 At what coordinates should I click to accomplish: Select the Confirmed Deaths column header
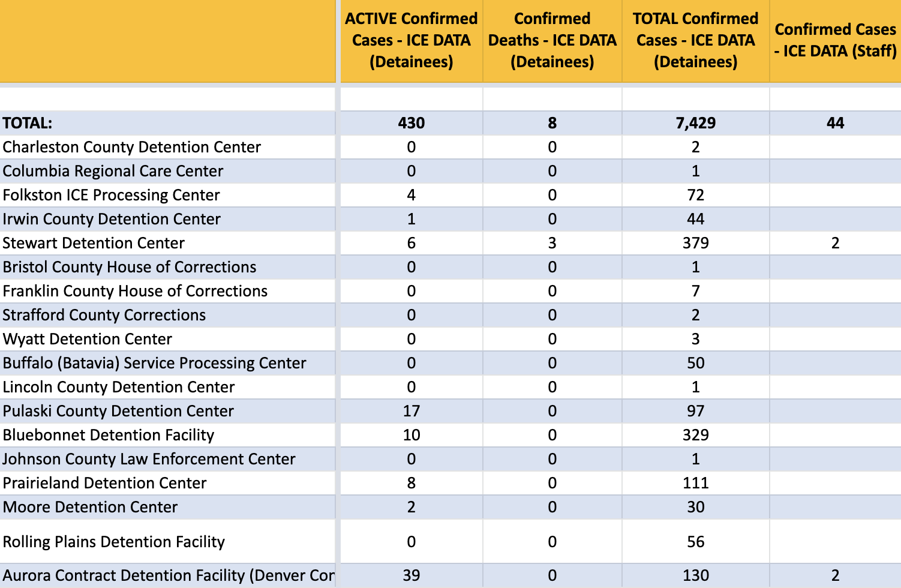point(552,40)
